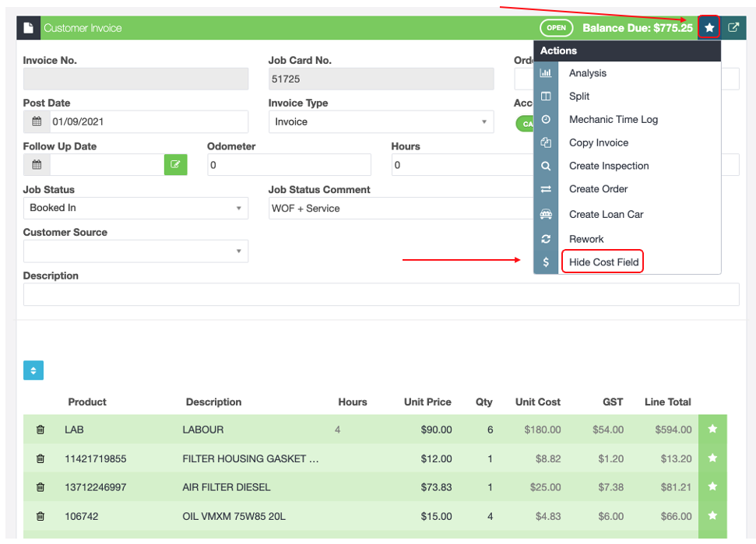Select Analysis from Actions menu
The width and height of the screenshot is (756, 544).
point(587,72)
